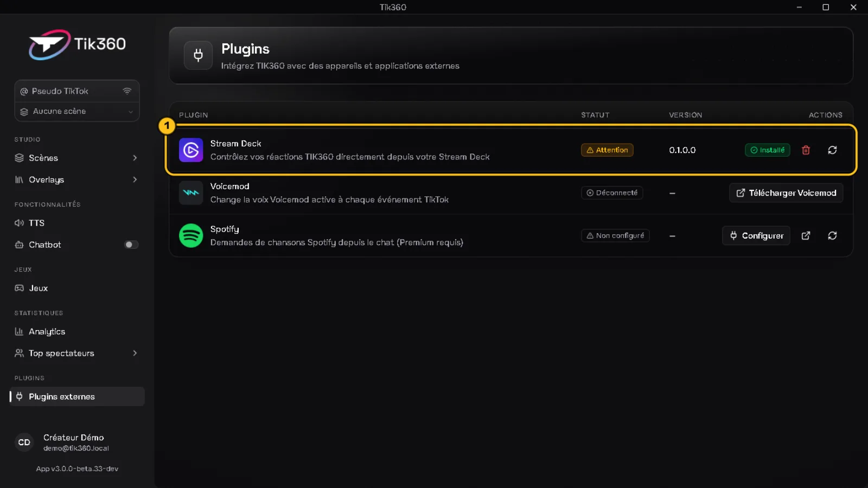Click the CD user avatar
The width and height of the screenshot is (868, 488).
[24, 442]
